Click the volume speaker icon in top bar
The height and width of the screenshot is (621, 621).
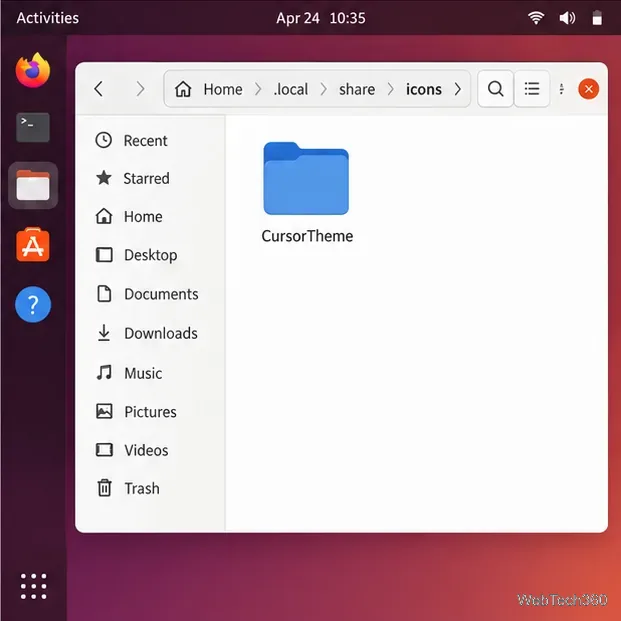pyautogui.click(x=567, y=18)
